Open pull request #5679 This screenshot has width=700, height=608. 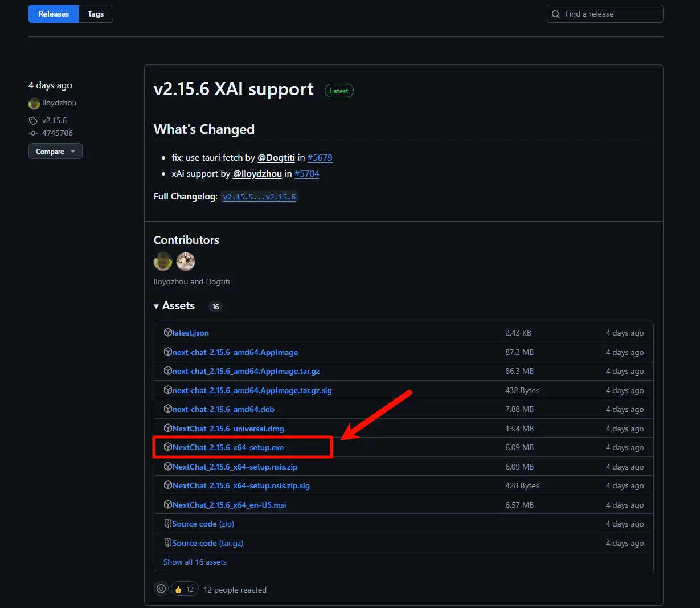pos(320,158)
